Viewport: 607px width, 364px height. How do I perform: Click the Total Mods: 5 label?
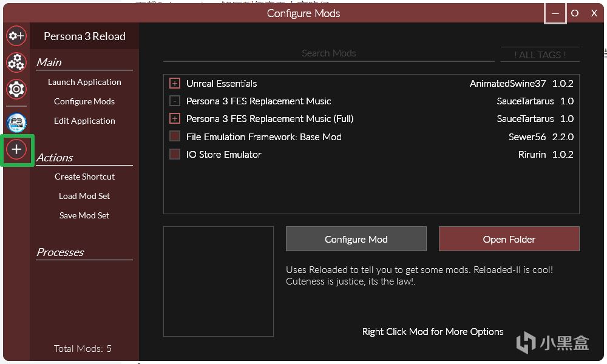[x=83, y=348]
